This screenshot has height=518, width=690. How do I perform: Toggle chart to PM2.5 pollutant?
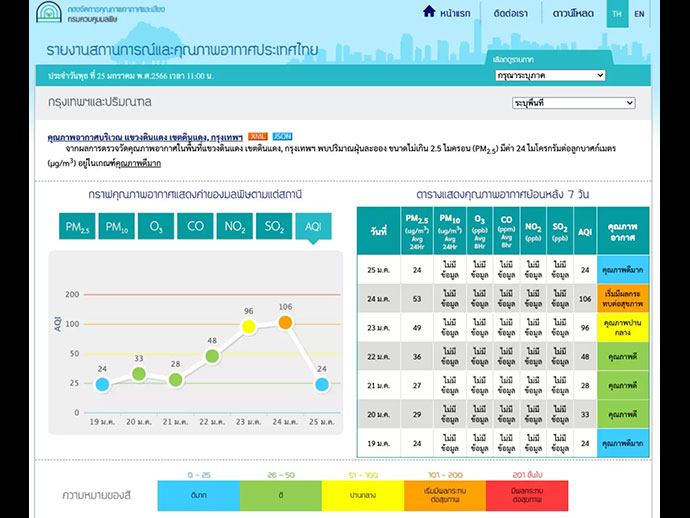[78, 227]
